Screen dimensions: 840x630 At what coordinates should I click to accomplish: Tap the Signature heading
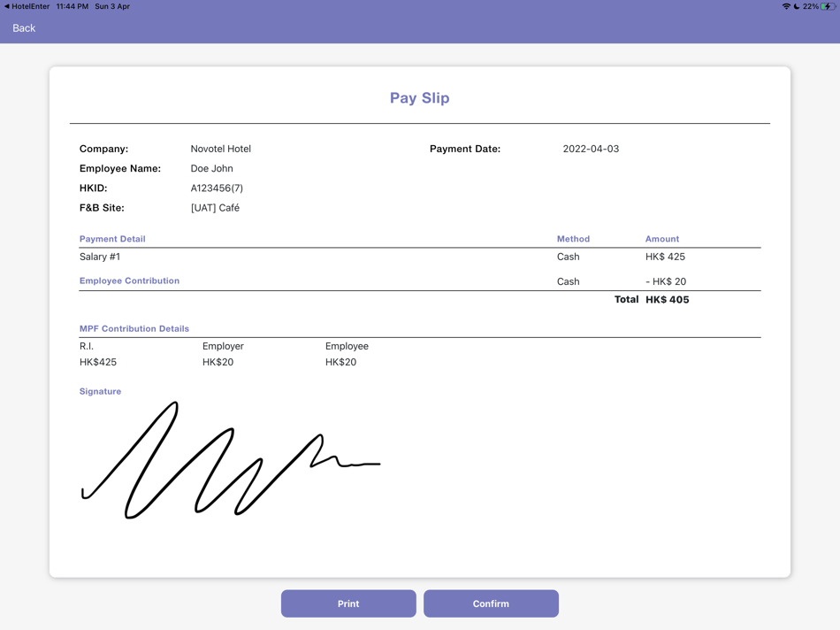coord(100,391)
